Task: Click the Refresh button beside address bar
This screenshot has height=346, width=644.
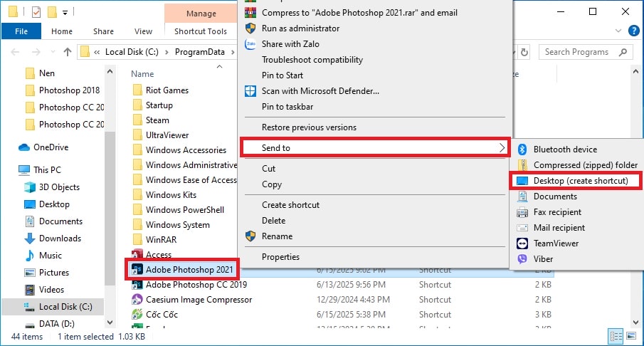Action: tap(524, 52)
